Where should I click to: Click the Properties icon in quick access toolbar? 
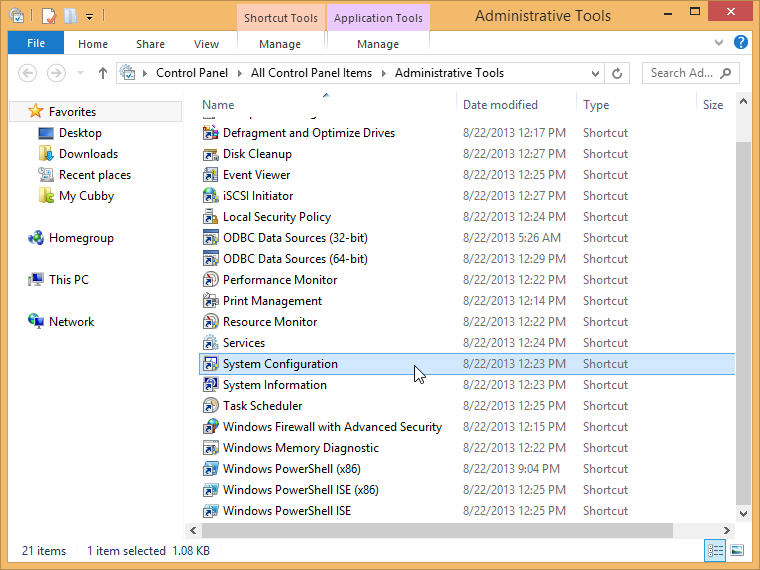tap(49, 16)
